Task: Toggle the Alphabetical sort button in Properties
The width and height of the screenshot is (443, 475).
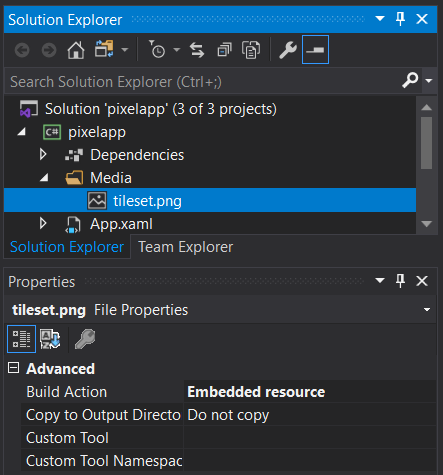Action: coord(50,339)
